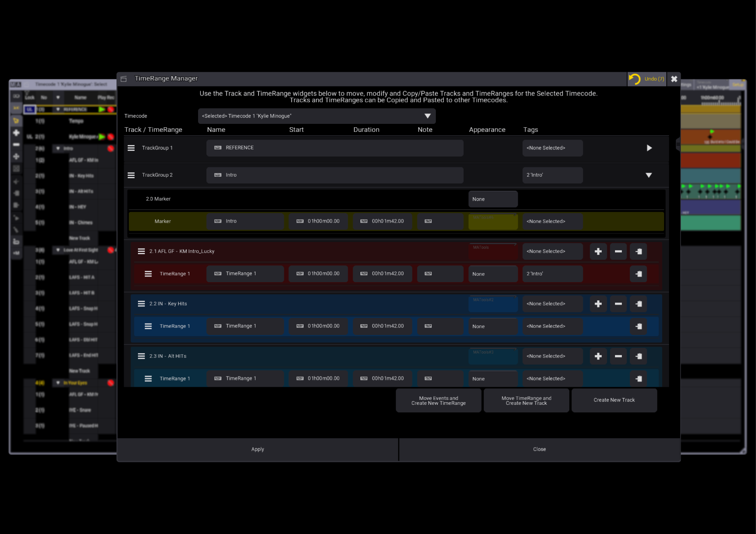This screenshot has height=534, width=756.
Task: Grab the drag handle of track 2.1 AFL GF
Action: coord(141,252)
